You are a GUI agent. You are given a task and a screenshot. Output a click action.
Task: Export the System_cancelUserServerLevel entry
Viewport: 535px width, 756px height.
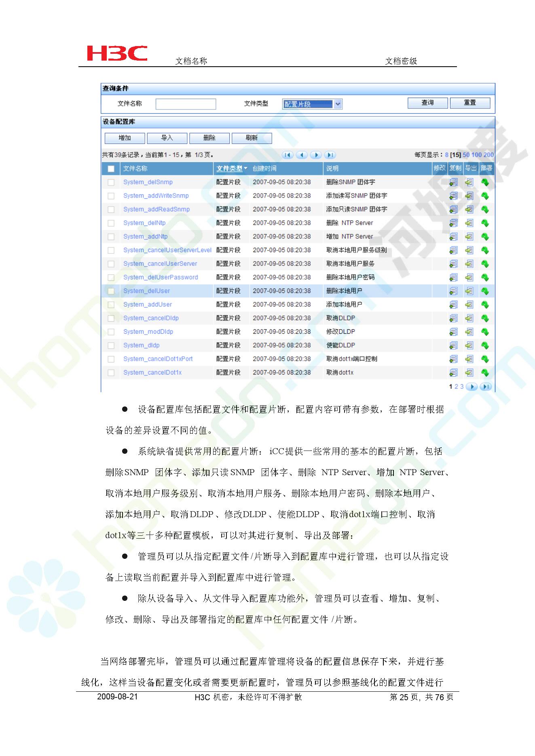[x=469, y=250]
